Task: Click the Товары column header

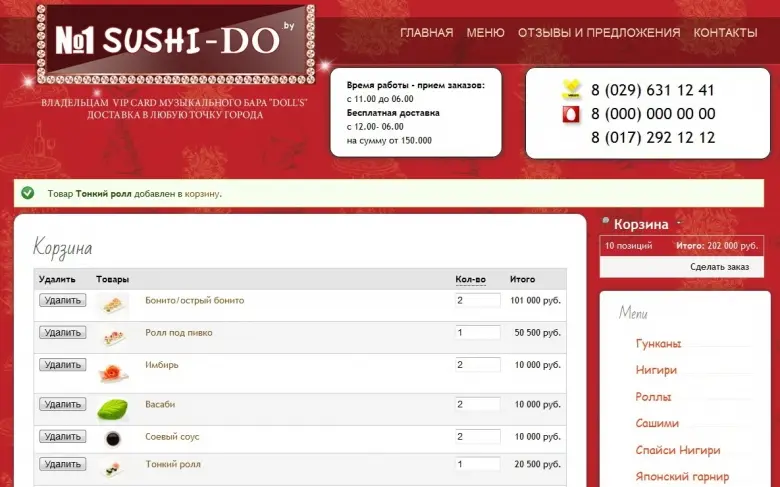Action: coord(112,280)
